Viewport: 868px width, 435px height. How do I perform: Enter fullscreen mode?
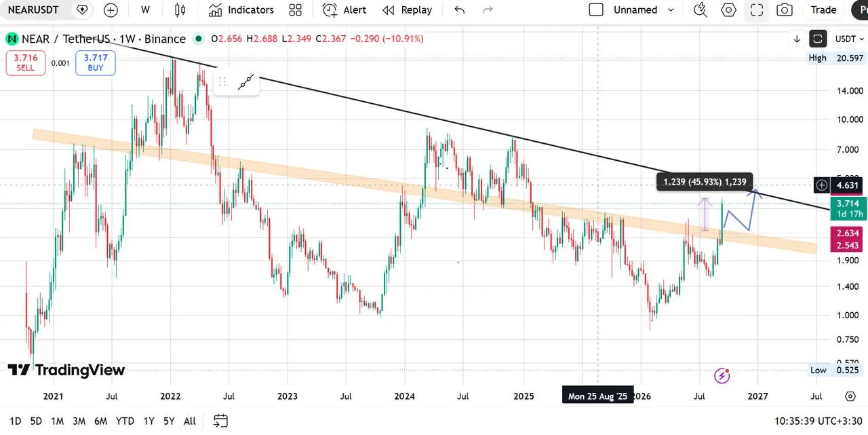[x=757, y=10]
